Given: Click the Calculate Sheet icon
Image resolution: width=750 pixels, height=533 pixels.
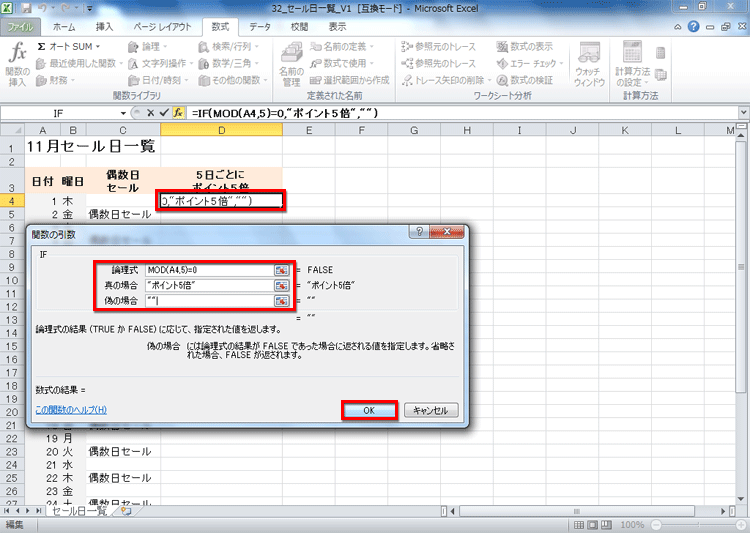Looking at the screenshot, I should [661, 75].
